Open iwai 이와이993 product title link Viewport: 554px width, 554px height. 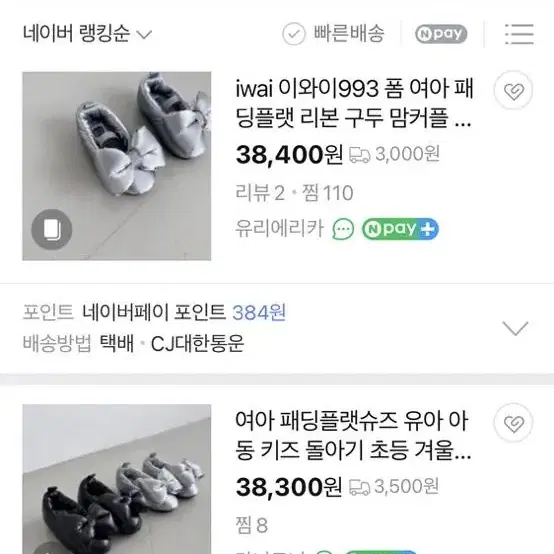(x=354, y=103)
